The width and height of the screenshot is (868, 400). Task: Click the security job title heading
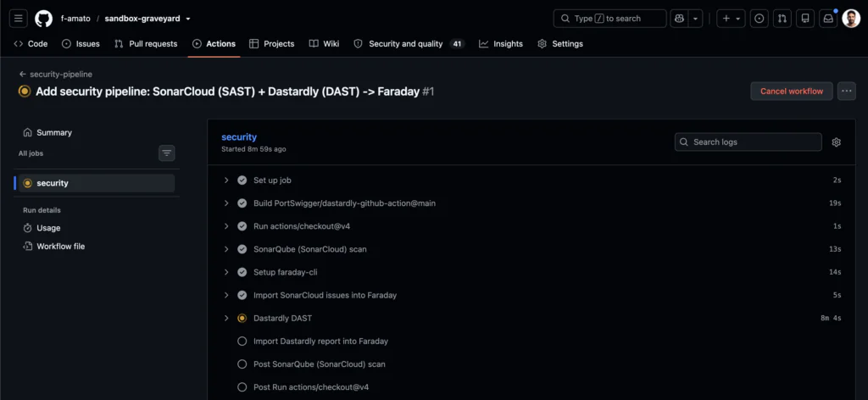[x=239, y=137]
